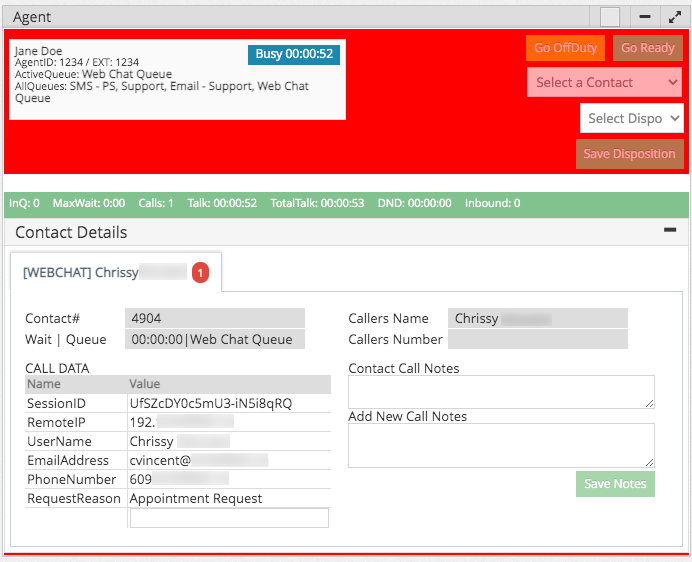Click the UserName value Chrissy
The height and width of the screenshot is (562, 692).
180,441
